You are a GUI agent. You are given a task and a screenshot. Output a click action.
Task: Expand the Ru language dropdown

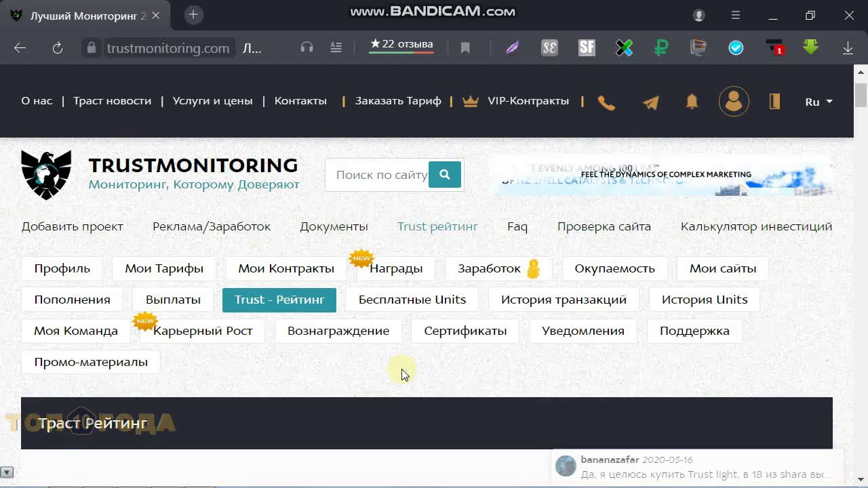(818, 102)
